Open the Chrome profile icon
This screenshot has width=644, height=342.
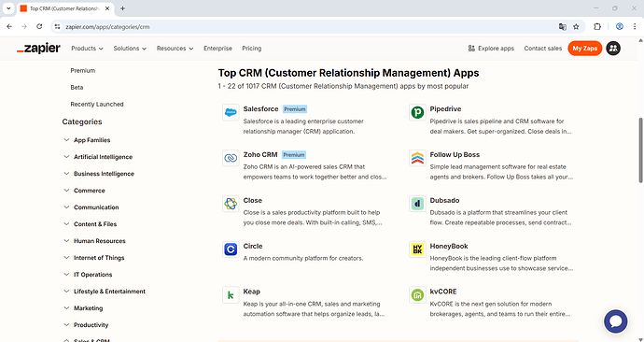(x=620, y=27)
